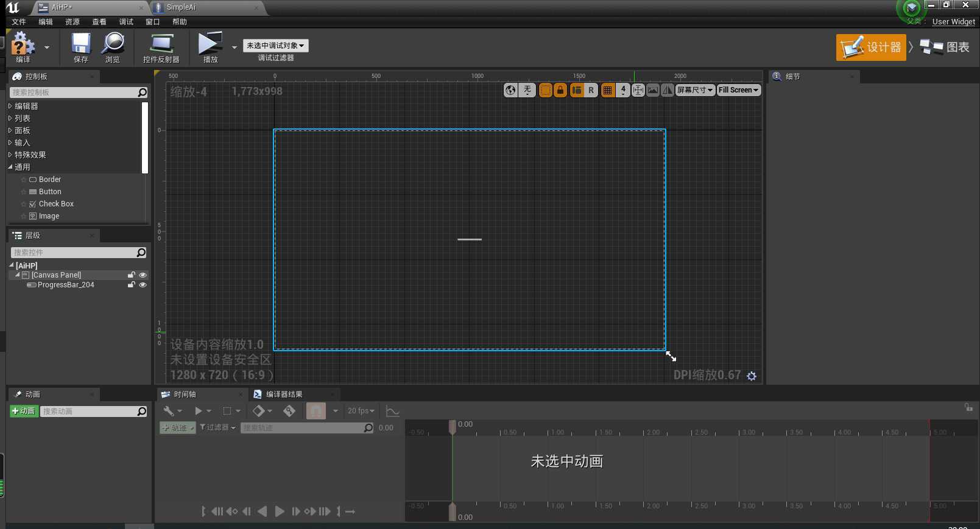Click the Compile (编译) toolbar icon
Image resolution: width=980 pixels, height=529 pixels.
tap(23, 45)
